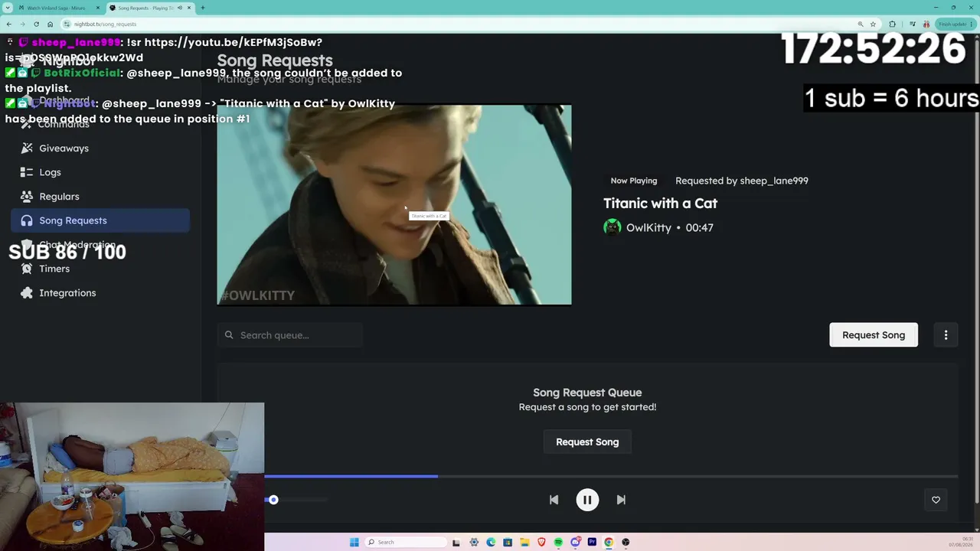Open Timers in the sidebar
The height and width of the screenshot is (551, 980).
coord(100,269)
